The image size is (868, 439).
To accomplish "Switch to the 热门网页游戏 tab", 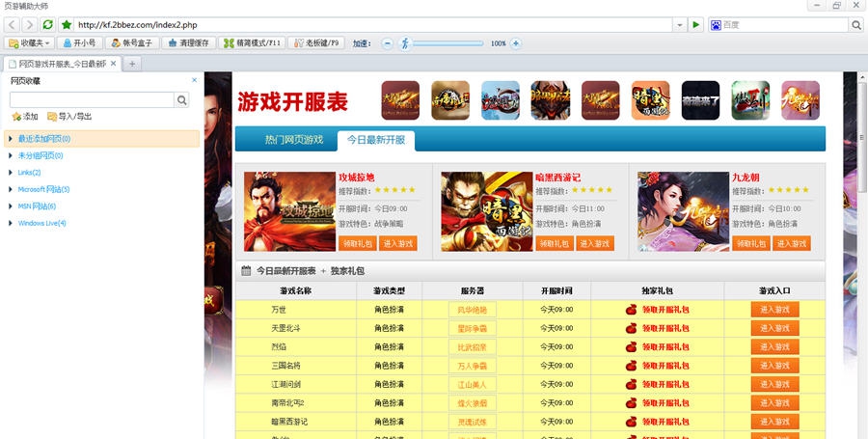I will 294,140.
